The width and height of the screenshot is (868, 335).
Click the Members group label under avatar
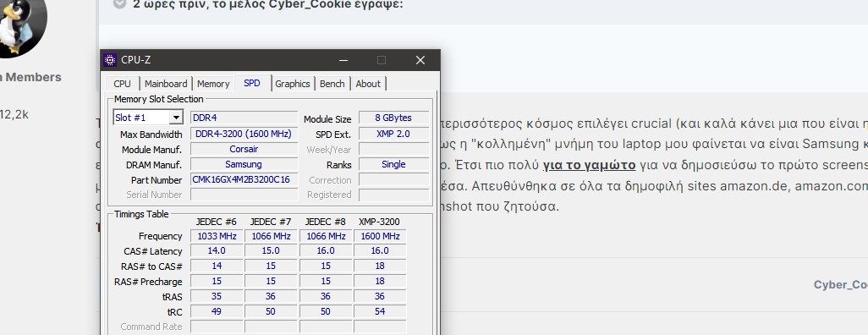coord(33,77)
